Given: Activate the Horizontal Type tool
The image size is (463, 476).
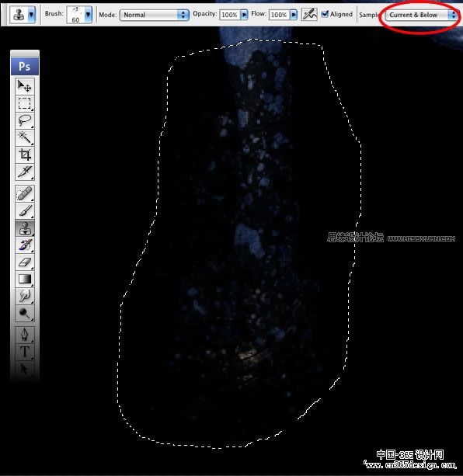Looking at the screenshot, I should (x=25, y=352).
